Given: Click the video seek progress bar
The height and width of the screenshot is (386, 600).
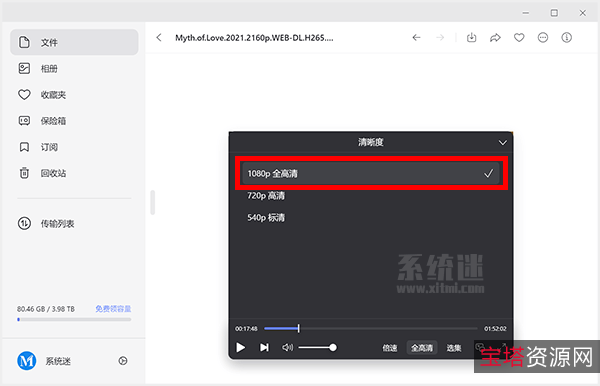Looking at the screenshot, I should pos(371,328).
